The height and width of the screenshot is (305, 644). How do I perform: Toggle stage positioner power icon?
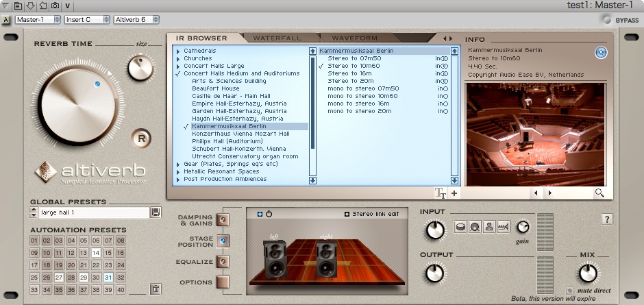click(269, 214)
